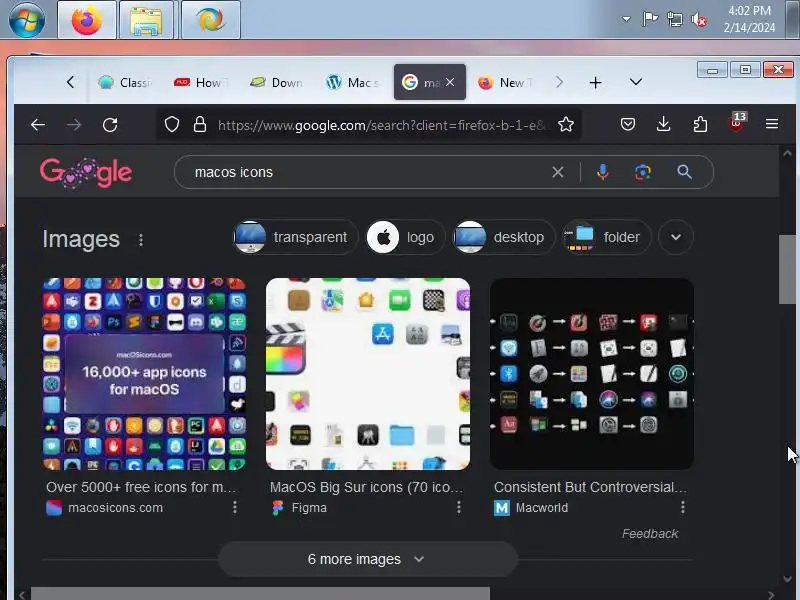Open the Consistent But Controversial link
The image size is (800, 600).
(x=590, y=487)
